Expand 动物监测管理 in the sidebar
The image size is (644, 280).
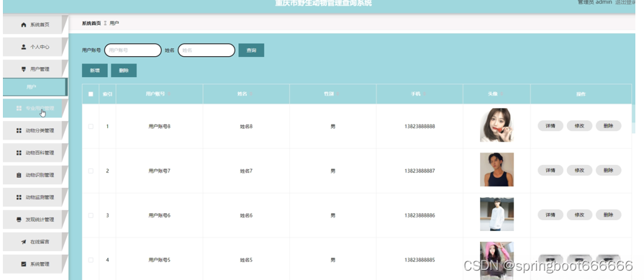tap(35, 197)
